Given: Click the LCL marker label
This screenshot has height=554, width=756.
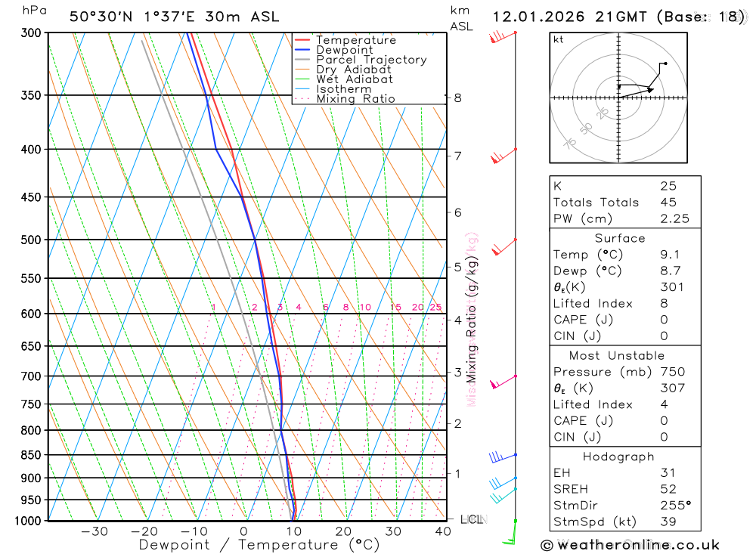Looking at the screenshot, I should pos(474,519).
